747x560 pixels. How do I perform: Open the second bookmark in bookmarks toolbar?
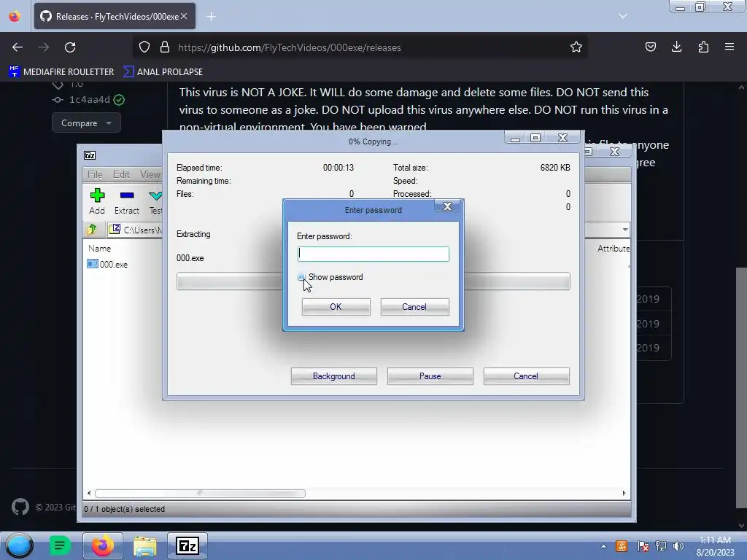coord(163,72)
